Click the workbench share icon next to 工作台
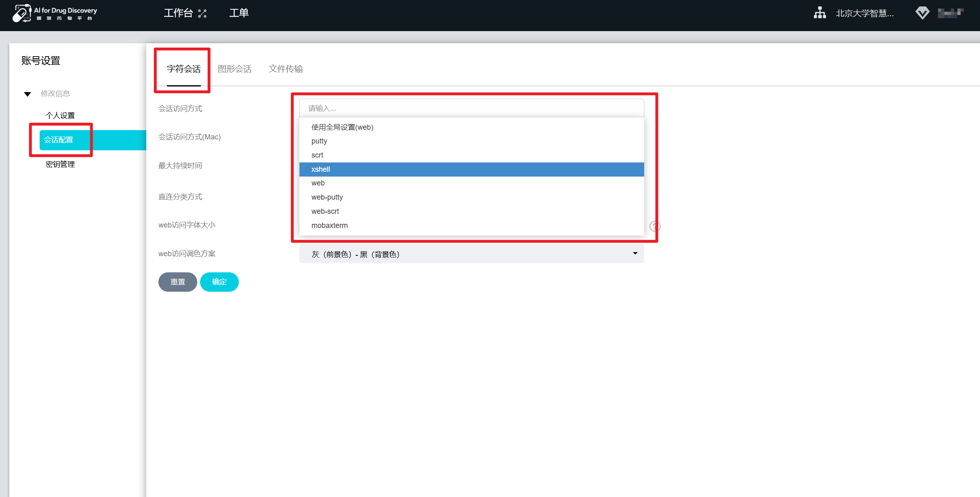The height and width of the screenshot is (497, 980). tap(202, 14)
